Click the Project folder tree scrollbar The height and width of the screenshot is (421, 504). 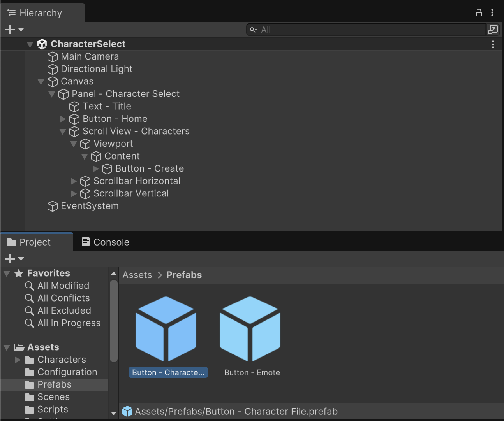point(114,321)
